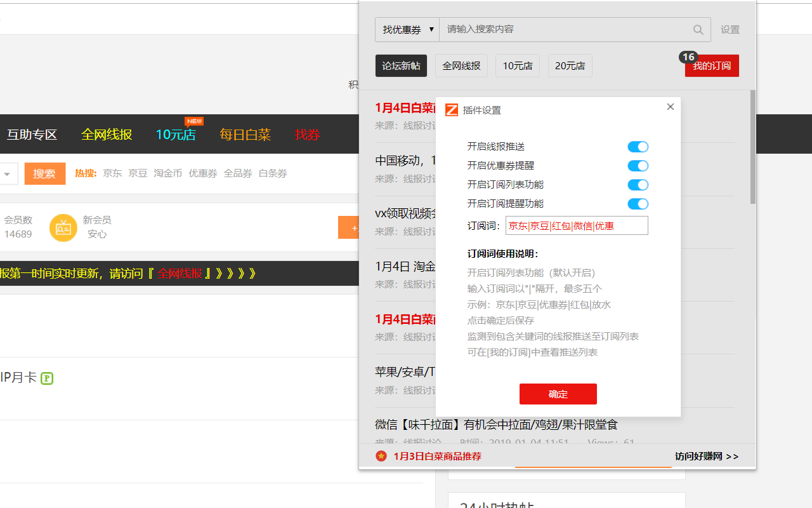812x508 pixels.
Task: Click the plugin list scrollbar
Action: pos(753,147)
